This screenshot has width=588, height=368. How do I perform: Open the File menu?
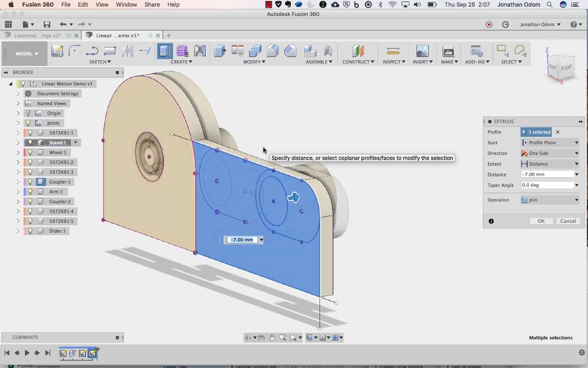tap(66, 5)
